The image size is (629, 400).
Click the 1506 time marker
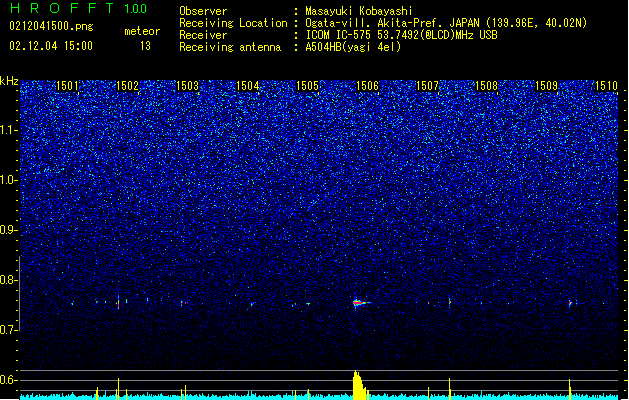coord(367,86)
